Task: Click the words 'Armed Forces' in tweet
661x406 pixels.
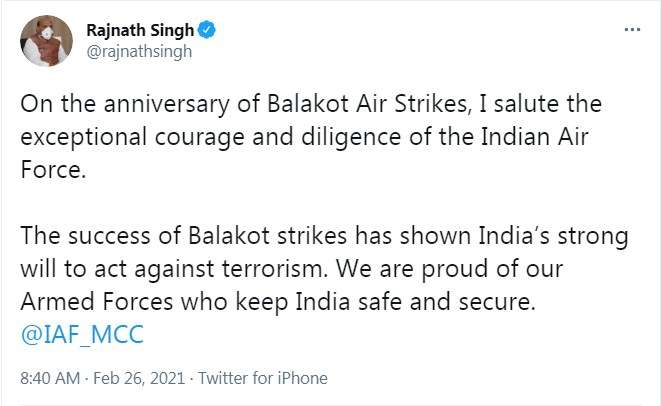Action: (x=97, y=301)
